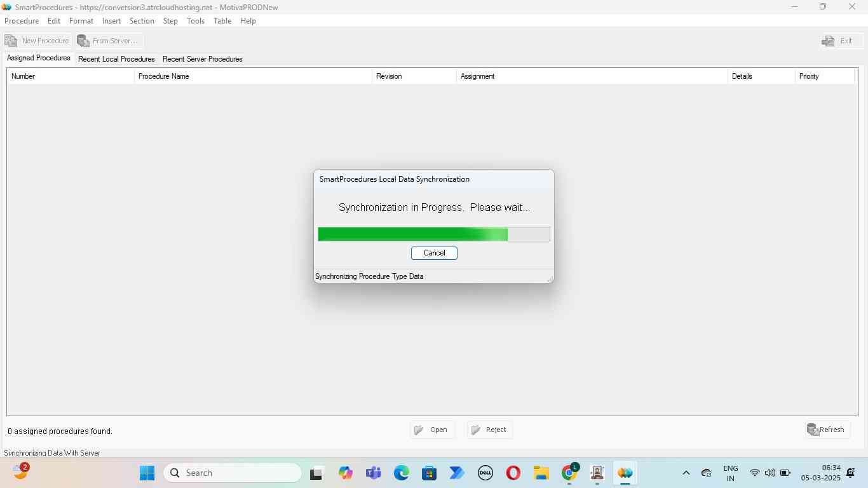
Task: Launch Copilot from the taskbar
Action: pos(345,473)
